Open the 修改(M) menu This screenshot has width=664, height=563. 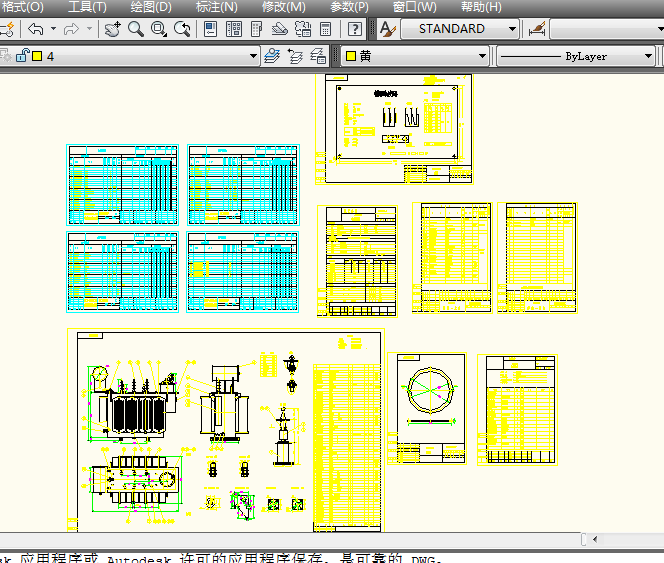pos(283,7)
